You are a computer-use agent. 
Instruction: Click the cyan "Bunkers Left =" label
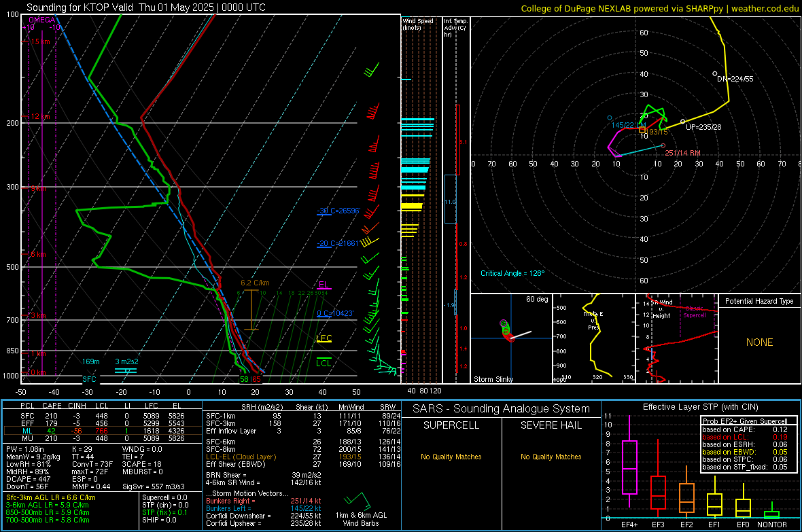click(228, 508)
